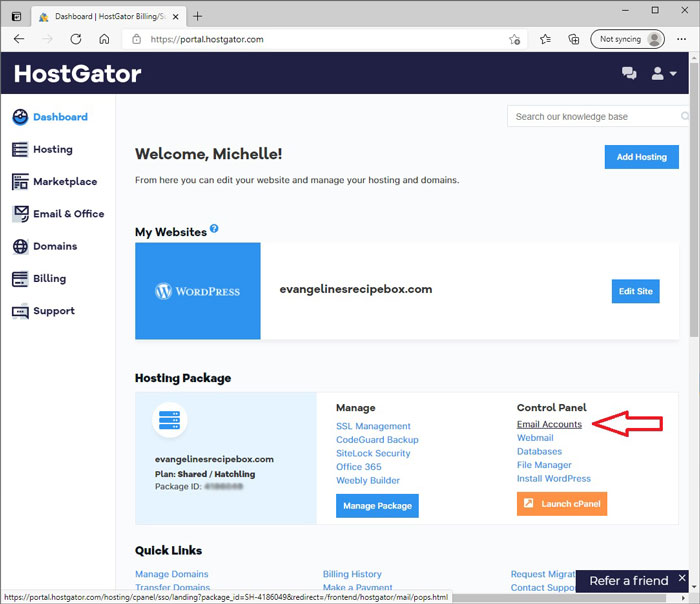Open the Billing History quick link
Viewport: 700px width, 604px height.
pos(352,574)
